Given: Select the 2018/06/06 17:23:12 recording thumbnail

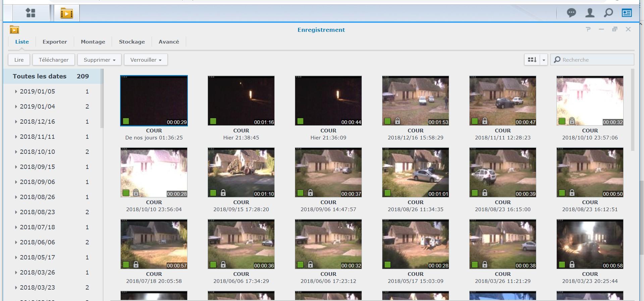Looking at the screenshot, I should click(328, 244).
